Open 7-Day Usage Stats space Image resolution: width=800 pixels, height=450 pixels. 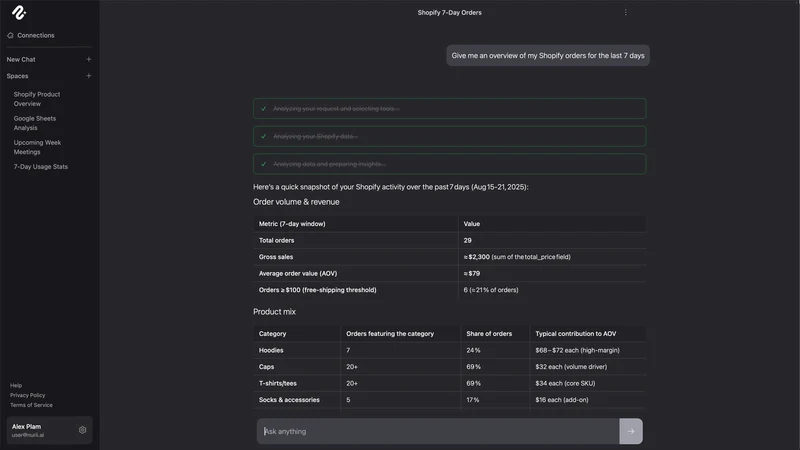click(40, 166)
